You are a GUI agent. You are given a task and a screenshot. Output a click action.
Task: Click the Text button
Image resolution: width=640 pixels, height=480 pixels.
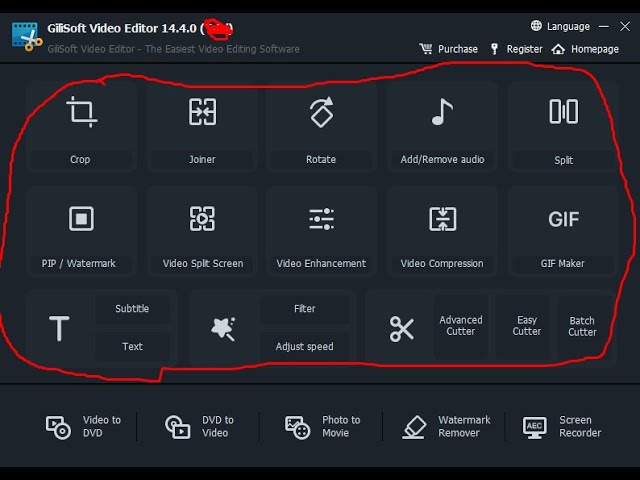132,347
